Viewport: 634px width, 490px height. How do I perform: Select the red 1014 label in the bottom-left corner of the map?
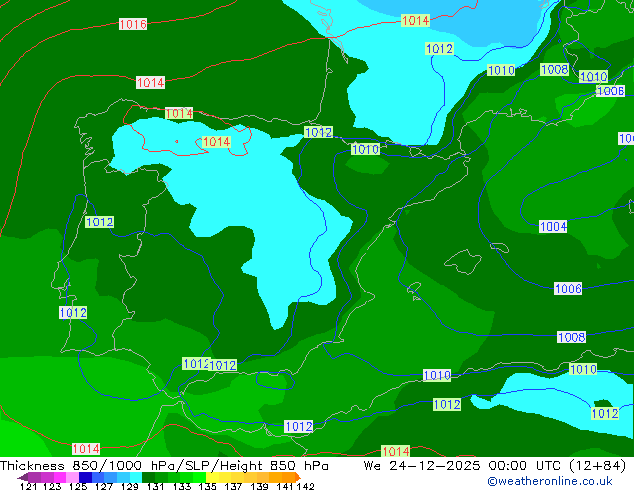86,449
